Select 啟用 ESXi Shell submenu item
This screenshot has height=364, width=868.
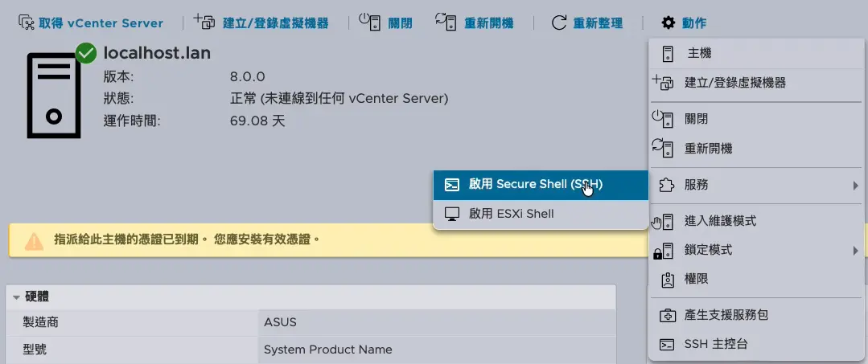(x=511, y=214)
